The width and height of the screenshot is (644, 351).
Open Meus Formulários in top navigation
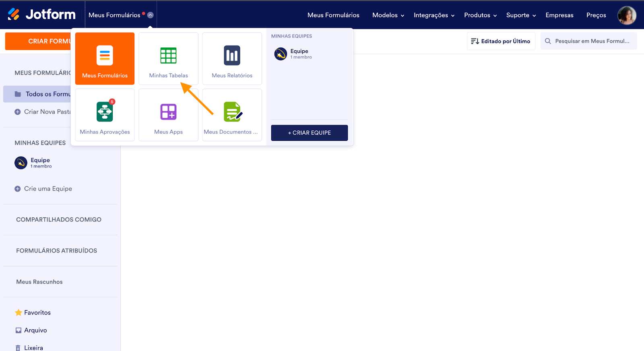click(333, 15)
